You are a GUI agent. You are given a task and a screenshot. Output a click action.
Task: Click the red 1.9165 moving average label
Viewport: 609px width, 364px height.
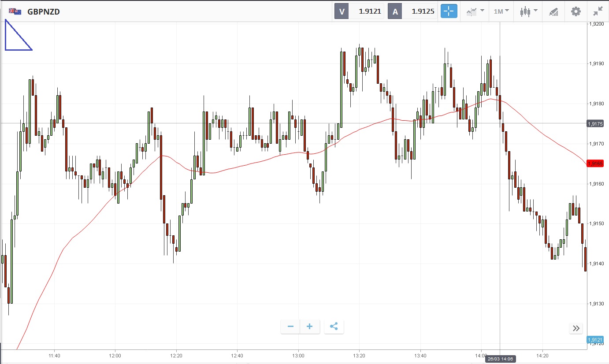point(595,163)
